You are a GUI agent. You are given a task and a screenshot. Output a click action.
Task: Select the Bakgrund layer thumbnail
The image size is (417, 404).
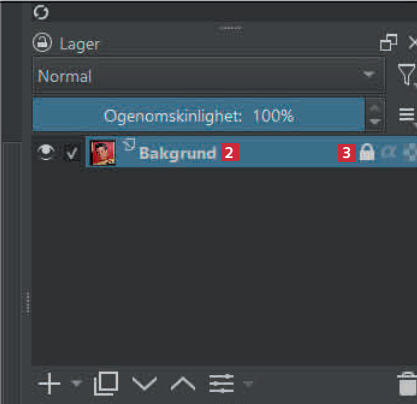coord(103,153)
